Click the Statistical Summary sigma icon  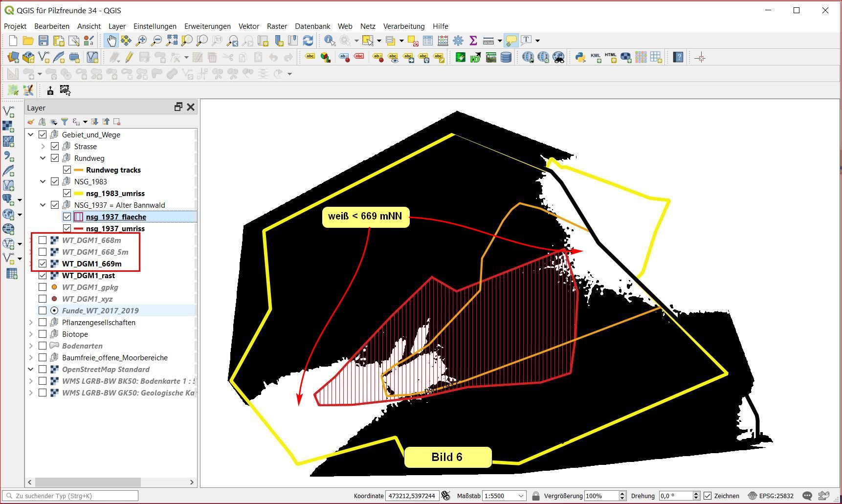point(473,41)
